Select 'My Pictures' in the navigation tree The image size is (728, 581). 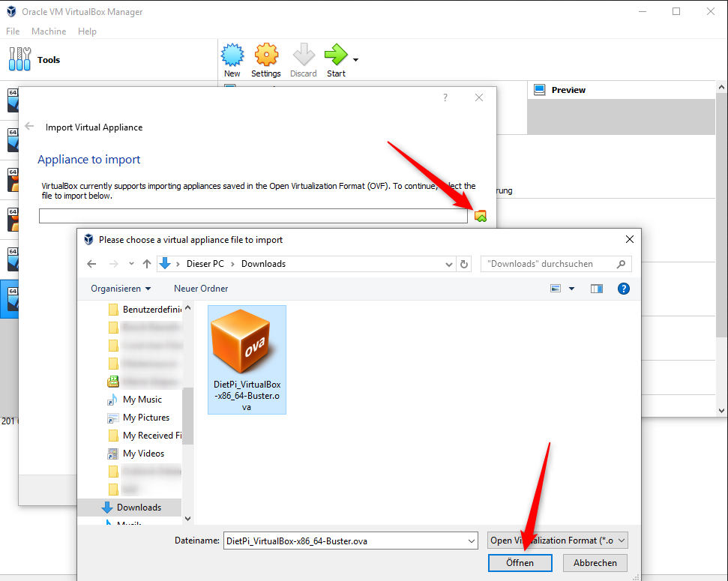tap(139, 418)
